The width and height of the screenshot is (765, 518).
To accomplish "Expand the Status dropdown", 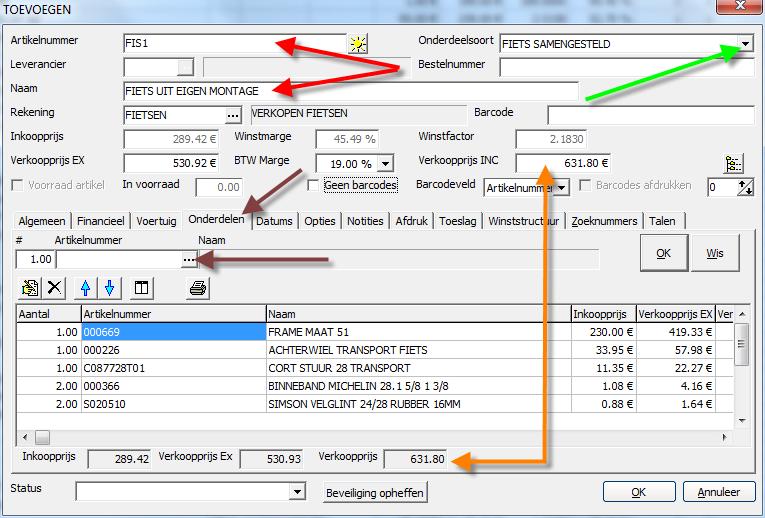I will pos(297,492).
